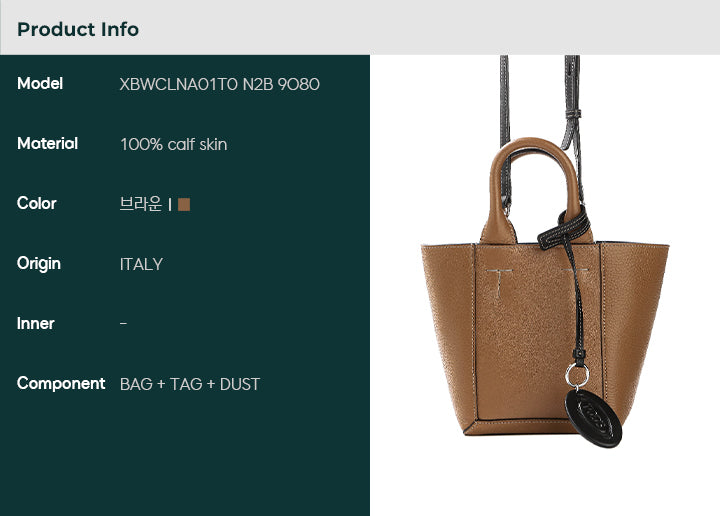720x516 pixels.
Task: Click the Inner dash value
Action: 123,324
